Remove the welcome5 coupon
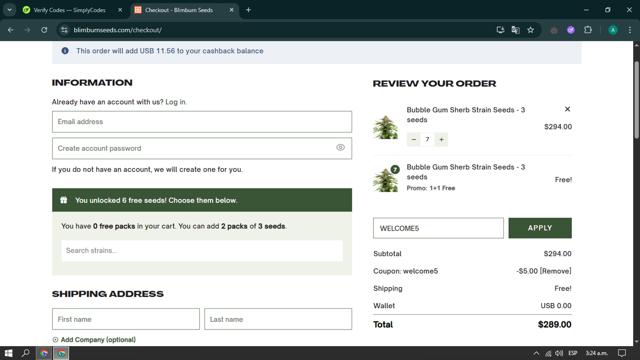 click(556, 271)
